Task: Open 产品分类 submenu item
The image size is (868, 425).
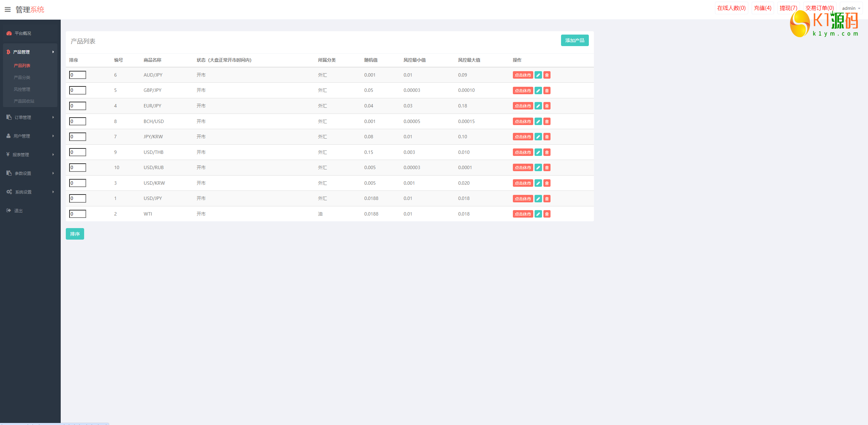Action: (x=22, y=77)
